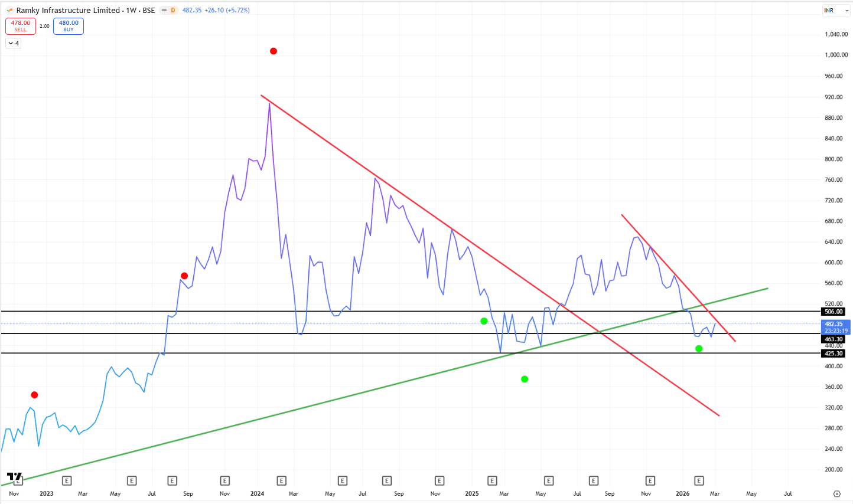853x504 pixels.
Task: Open the earnings E marker between May and Jul 2023
Action: (x=132, y=481)
